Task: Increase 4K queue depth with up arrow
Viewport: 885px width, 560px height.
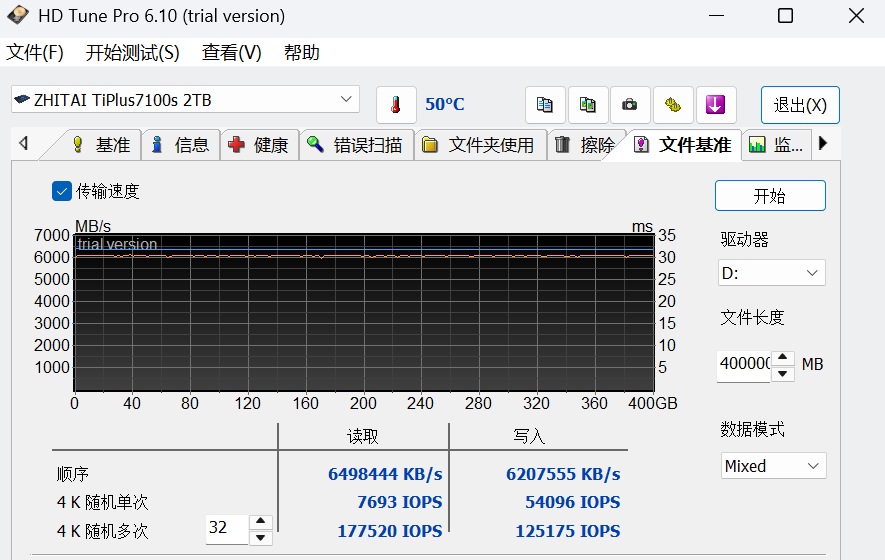Action: click(260, 521)
